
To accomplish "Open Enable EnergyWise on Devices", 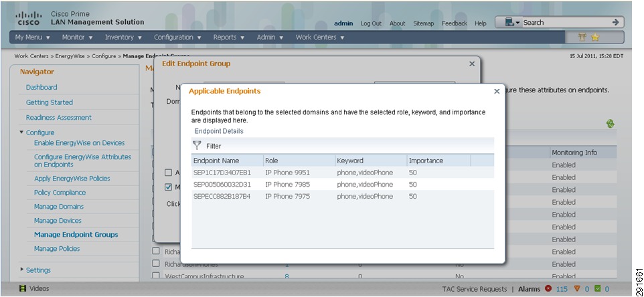I will [79, 142].
